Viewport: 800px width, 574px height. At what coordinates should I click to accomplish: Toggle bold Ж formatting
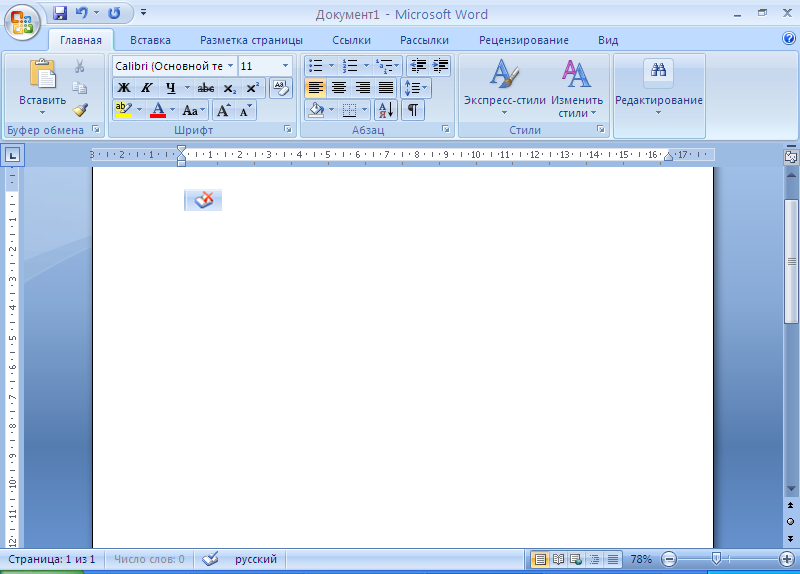[124, 88]
